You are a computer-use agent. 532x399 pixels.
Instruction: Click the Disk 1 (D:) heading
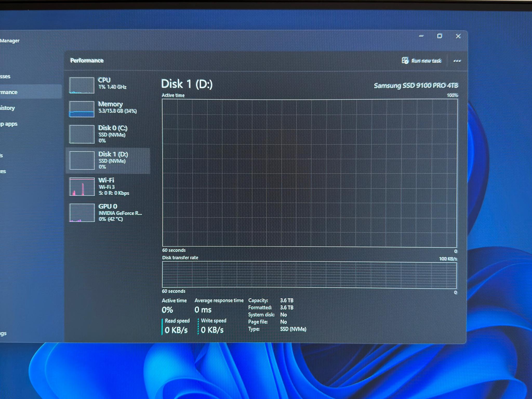point(187,84)
